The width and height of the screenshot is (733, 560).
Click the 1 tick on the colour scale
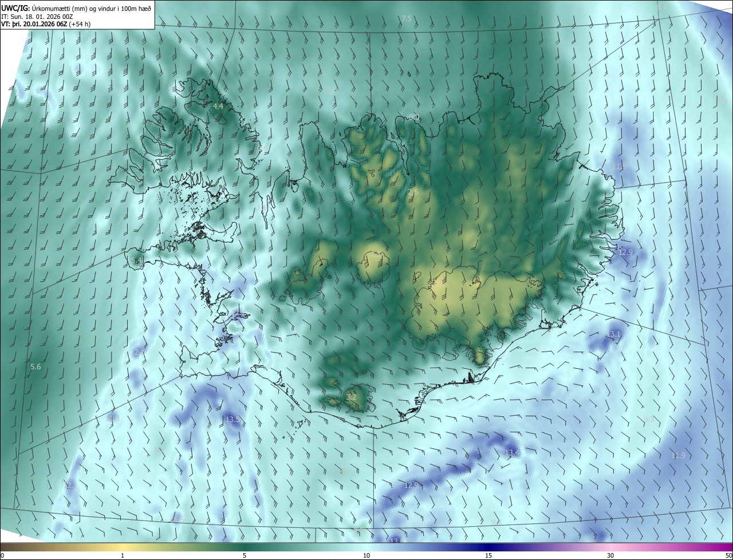pyautogui.click(x=123, y=555)
